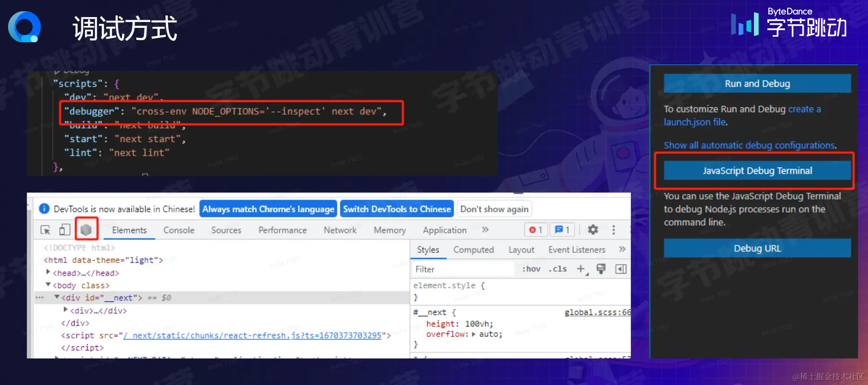Open the Node.js dedicated DevTools hexagon icon
This screenshot has height=385, width=868.
tap(86, 230)
